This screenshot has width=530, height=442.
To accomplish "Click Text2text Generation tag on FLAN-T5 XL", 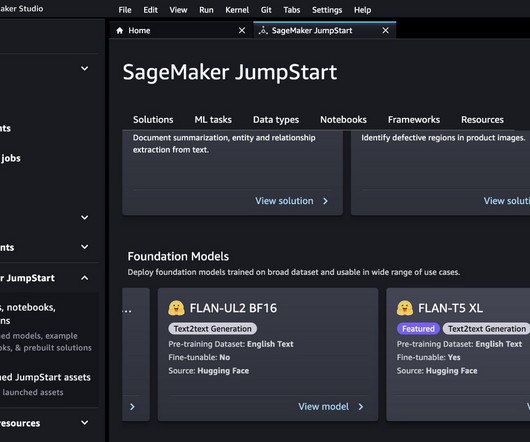I will (487, 329).
